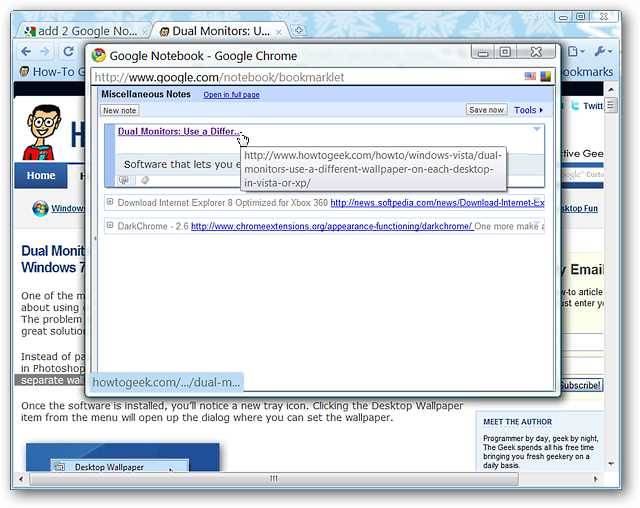Expand the Download Internet Explorer 8 note
This screenshot has width=640, height=508.
[x=109, y=202]
